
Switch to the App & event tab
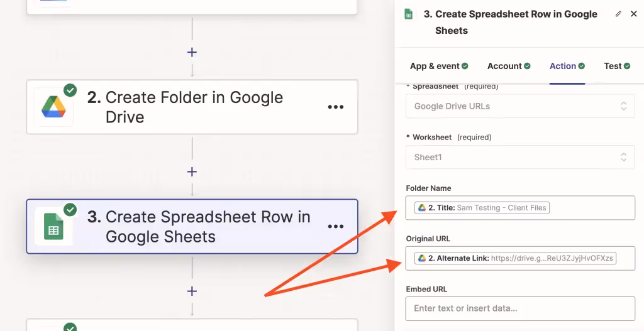[x=439, y=66]
